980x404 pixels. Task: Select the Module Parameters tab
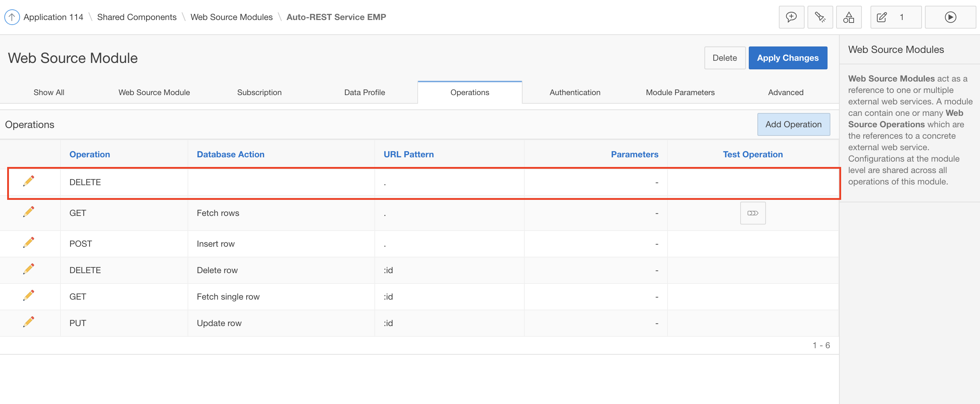point(680,92)
